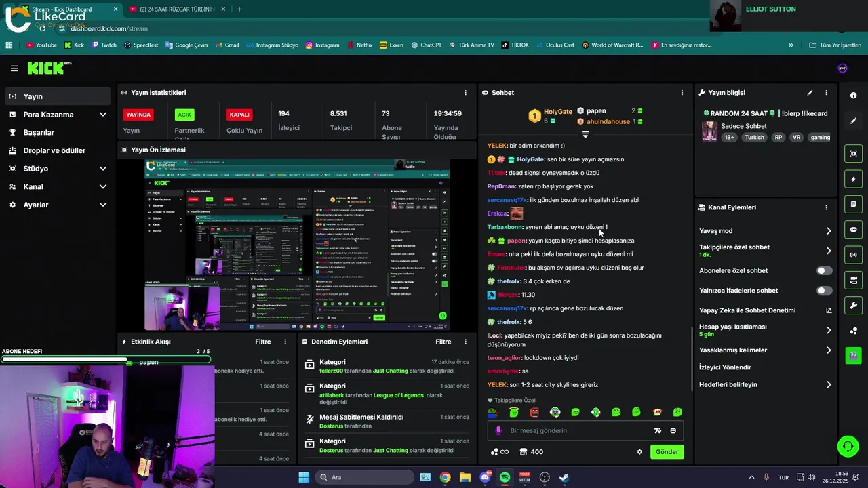Open the Kanal Eylemleri three-dot menu
This screenshot has height=488, width=868.
(826, 207)
